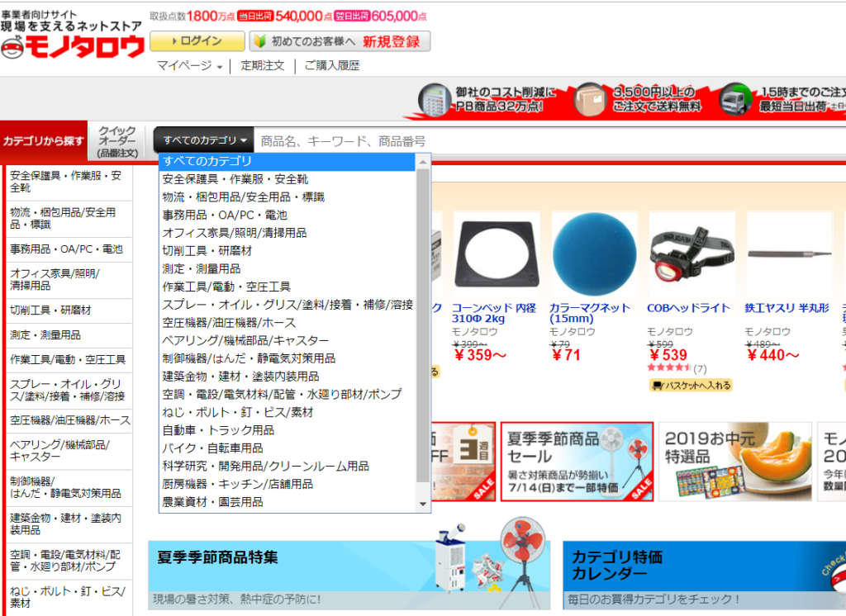The width and height of the screenshot is (846, 616).
Task: Click the cardboard box free shipping icon
Action: pos(590,99)
